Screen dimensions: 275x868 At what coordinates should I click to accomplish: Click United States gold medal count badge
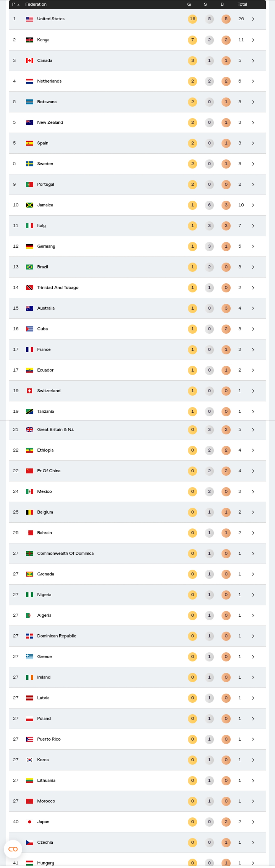(192, 19)
